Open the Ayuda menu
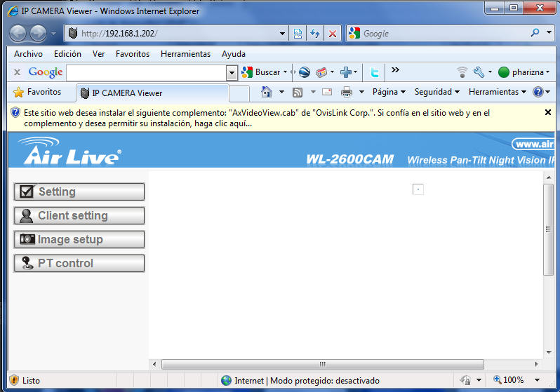The image size is (560, 392). 234,54
